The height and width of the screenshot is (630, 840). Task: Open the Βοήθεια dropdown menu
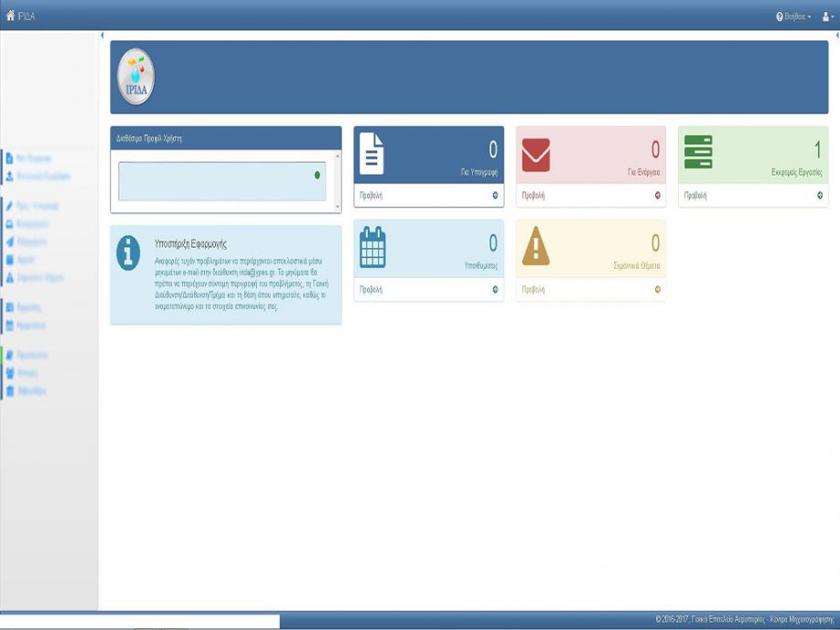(792, 16)
